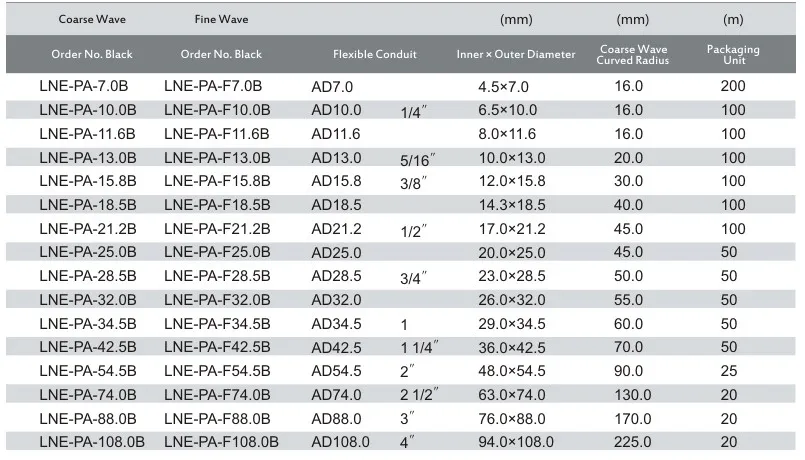The height and width of the screenshot is (460, 805).
Task: Select order number LNE-PA-42.5B
Action: 87,347
